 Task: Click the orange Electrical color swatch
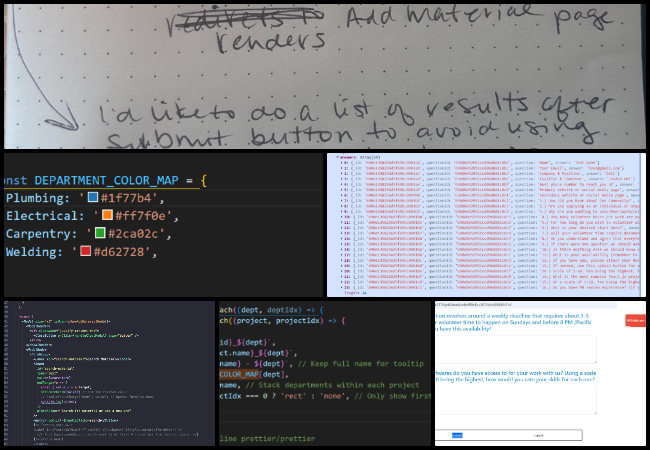pos(99,216)
